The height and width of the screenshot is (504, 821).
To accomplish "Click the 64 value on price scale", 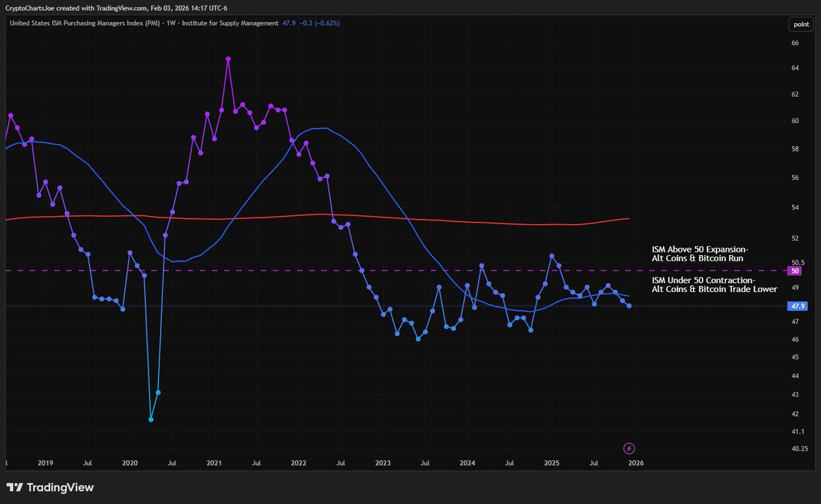I will point(795,68).
